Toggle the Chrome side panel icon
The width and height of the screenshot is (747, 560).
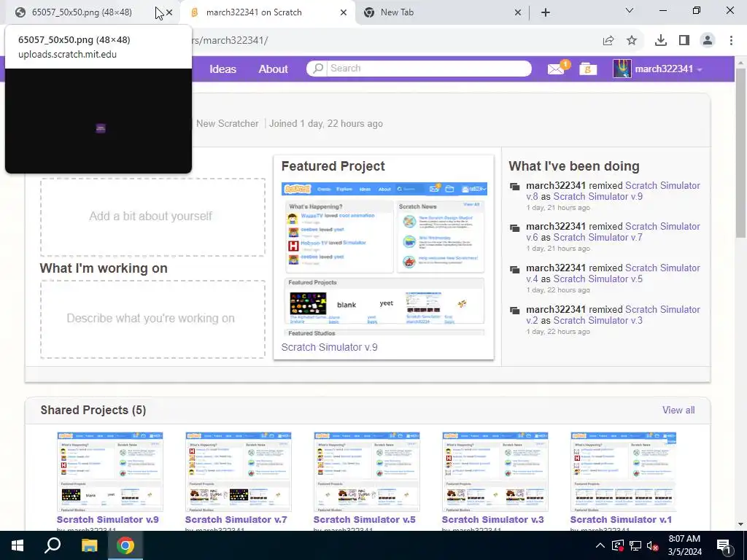684,41
